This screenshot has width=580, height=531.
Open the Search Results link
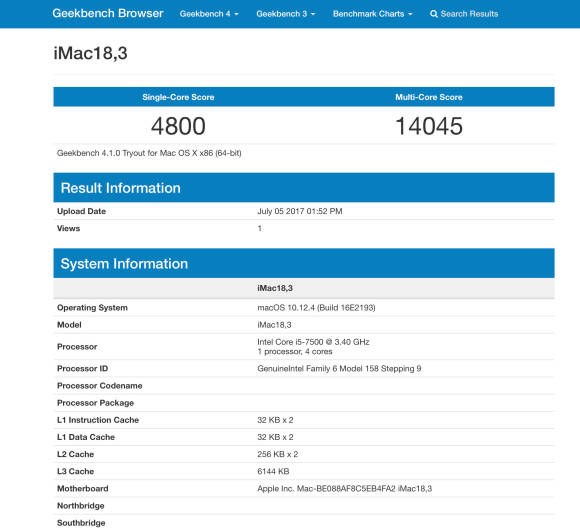[x=464, y=14]
